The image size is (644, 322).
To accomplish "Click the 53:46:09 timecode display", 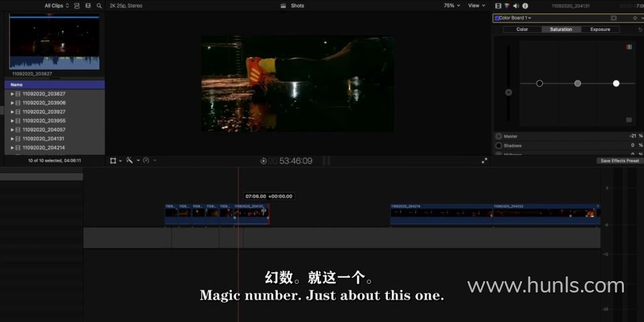I will (x=296, y=161).
